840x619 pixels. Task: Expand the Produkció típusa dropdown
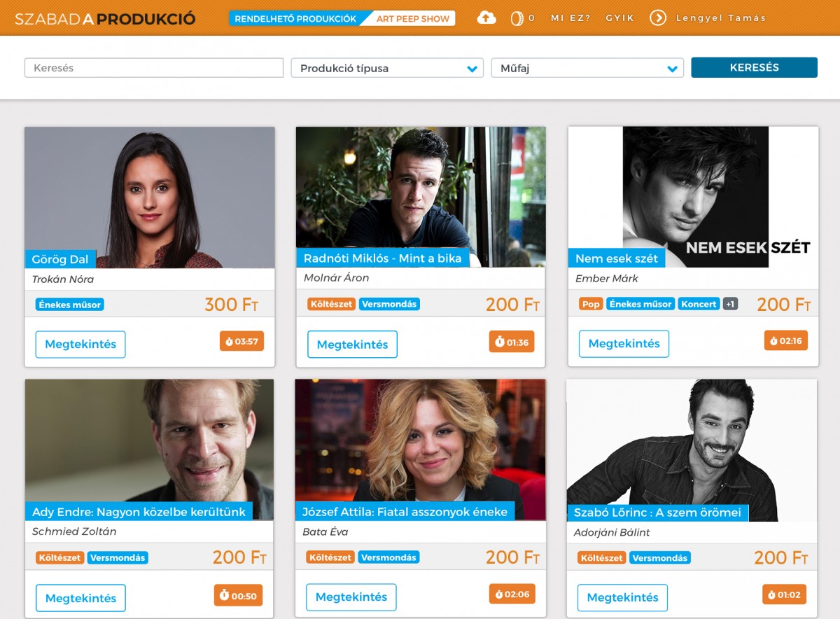[387, 68]
